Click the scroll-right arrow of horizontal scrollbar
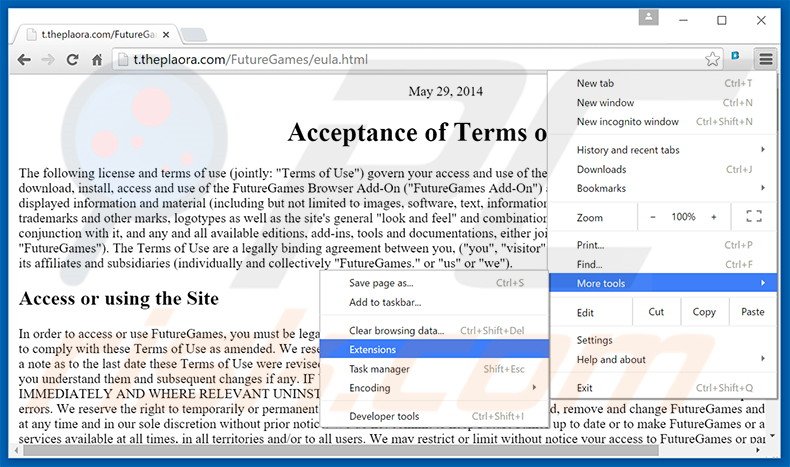Screen dimensions: 790x467 [758, 450]
